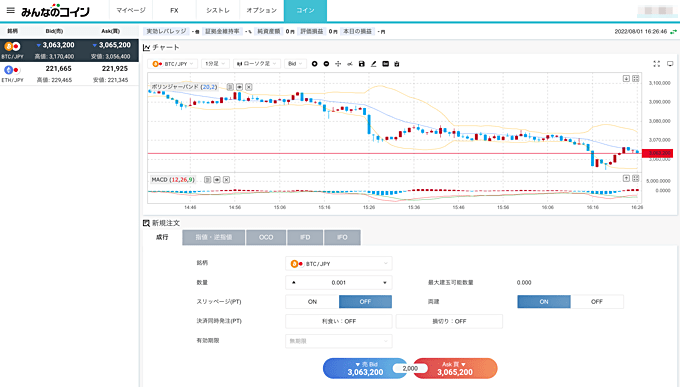
Task: Click the red Ask 買 3,065,200 button
Action: coord(454,368)
